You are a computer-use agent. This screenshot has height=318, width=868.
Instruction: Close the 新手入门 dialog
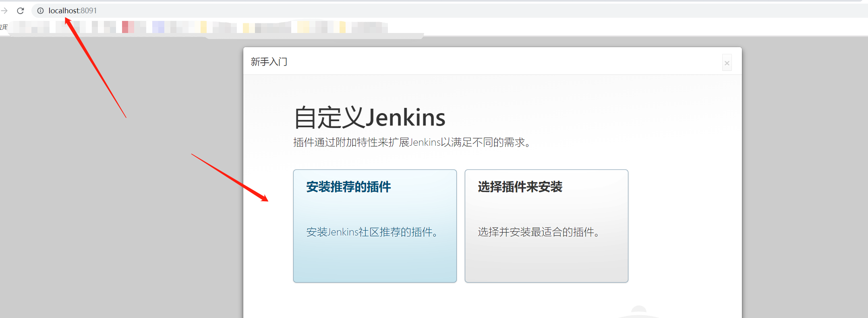coord(727,63)
